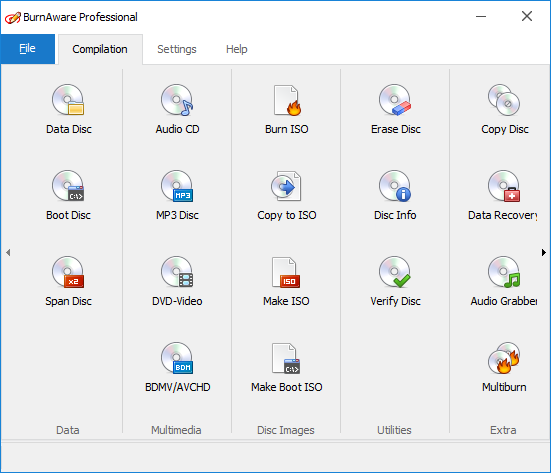Click the Extra category label
Viewport: 551px width, 473px height.
(503, 430)
